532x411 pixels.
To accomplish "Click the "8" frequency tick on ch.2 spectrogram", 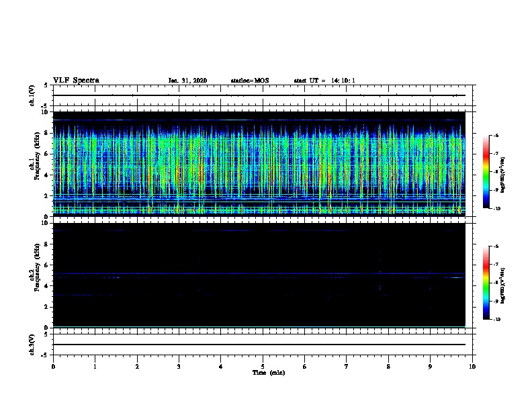I will pos(46,244).
